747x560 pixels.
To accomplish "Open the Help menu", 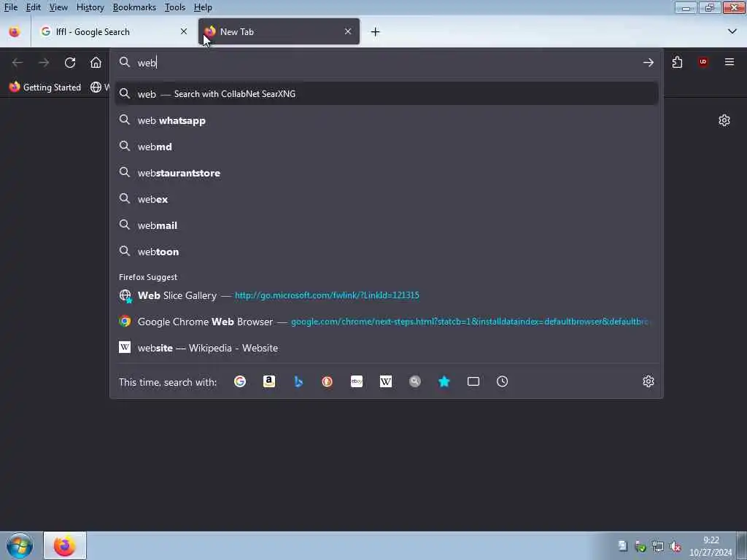I will [x=203, y=7].
